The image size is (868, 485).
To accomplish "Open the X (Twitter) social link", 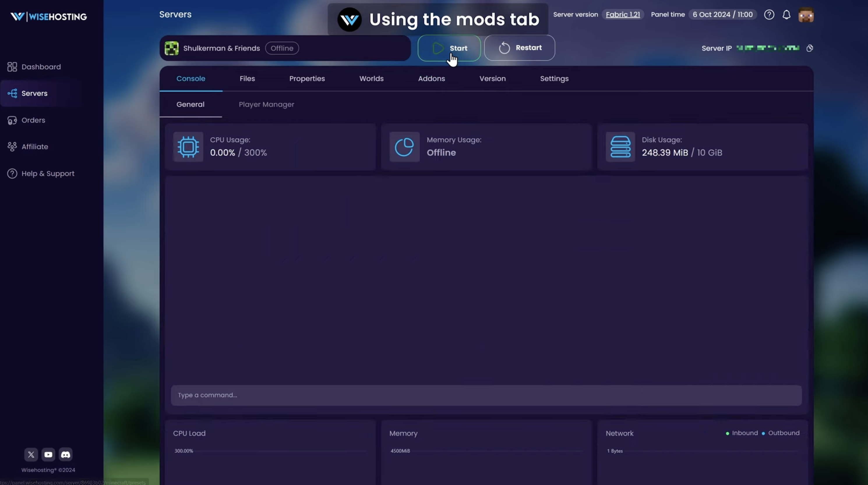I will pyautogui.click(x=31, y=454).
